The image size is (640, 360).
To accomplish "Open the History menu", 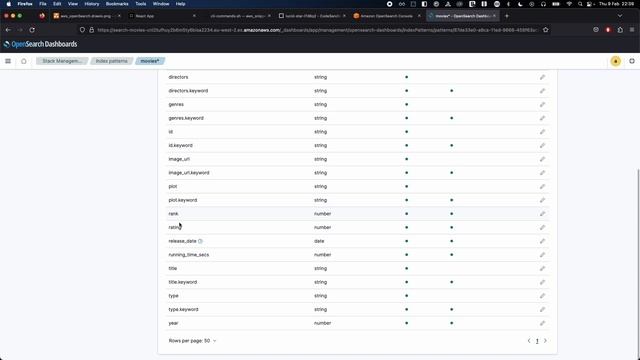I will point(91,4).
